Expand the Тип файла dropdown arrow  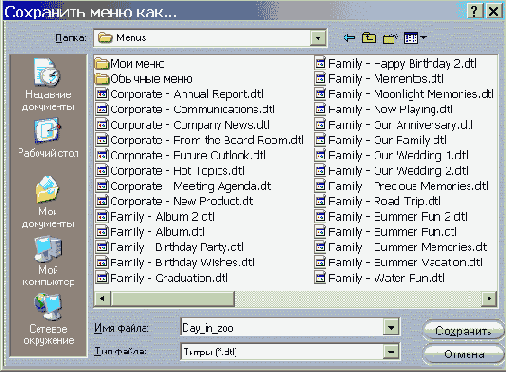point(391,352)
